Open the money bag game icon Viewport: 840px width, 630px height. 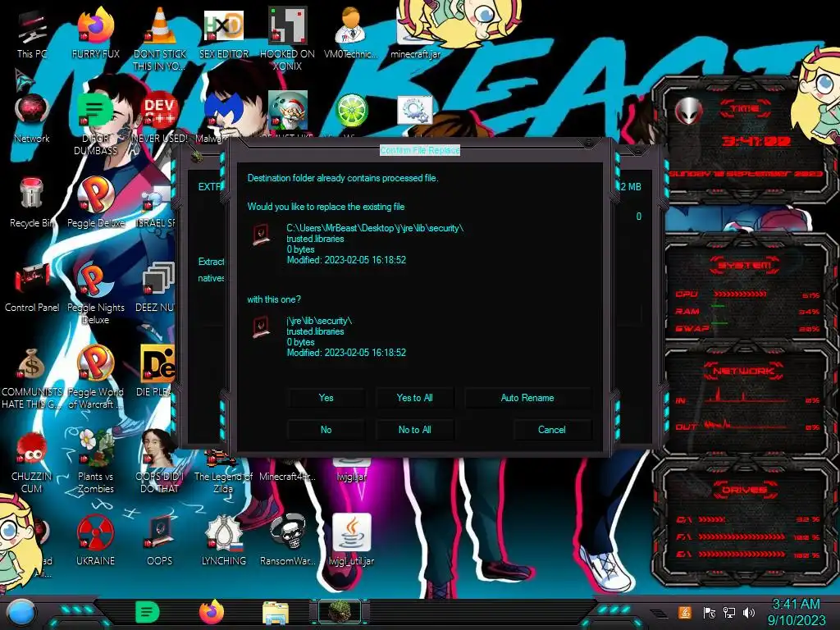(x=31, y=377)
